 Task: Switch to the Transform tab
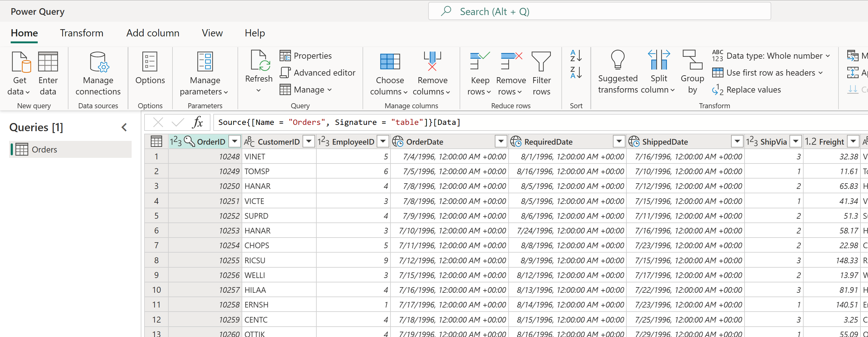(82, 33)
